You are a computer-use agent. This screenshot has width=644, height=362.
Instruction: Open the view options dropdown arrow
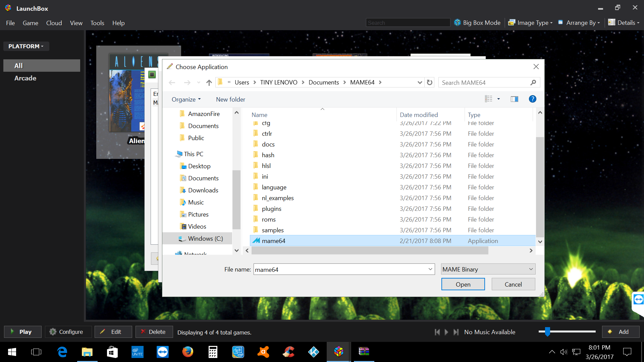click(498, 99)
